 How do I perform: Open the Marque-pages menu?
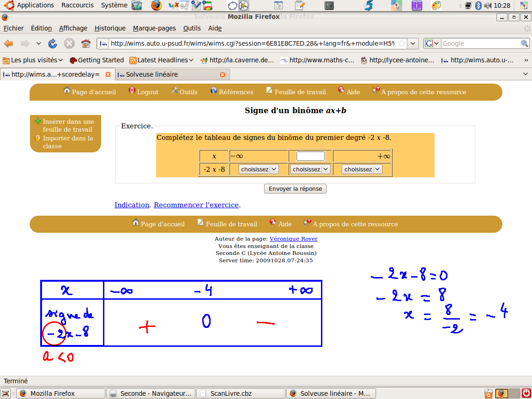coord(154,28)
